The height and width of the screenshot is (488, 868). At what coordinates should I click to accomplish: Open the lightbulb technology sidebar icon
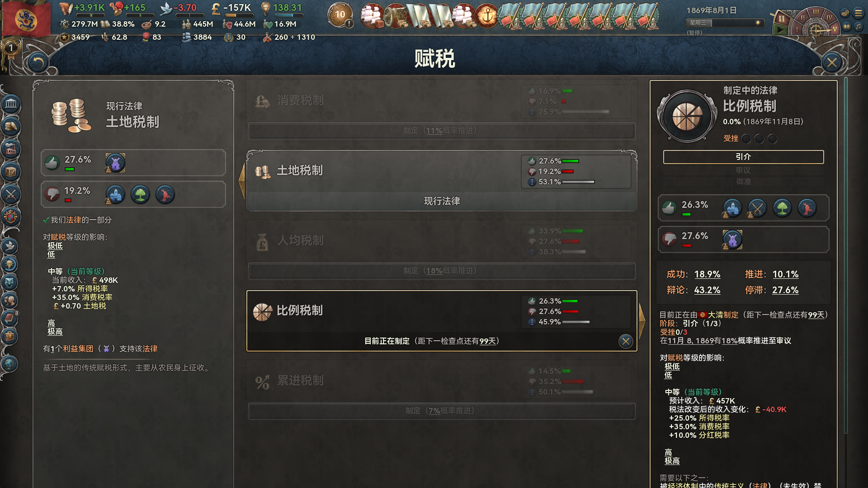[9, 264]
